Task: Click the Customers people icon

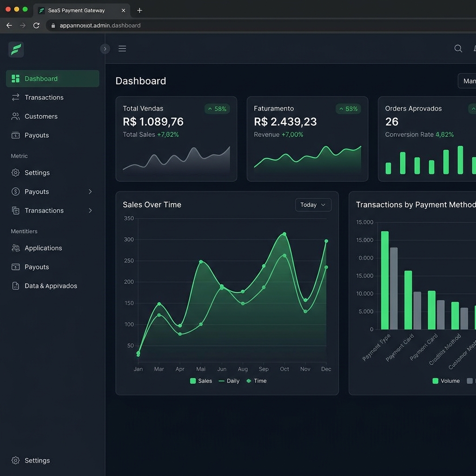Action: coord(16,117)
